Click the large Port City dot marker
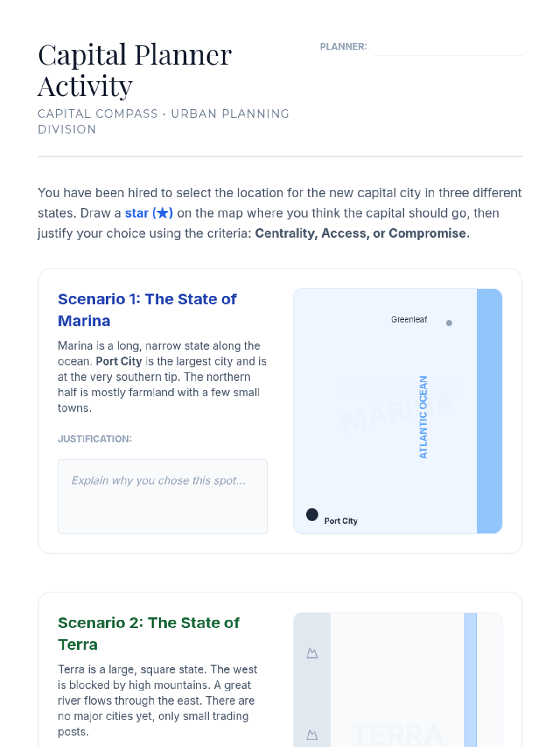The width and height of the screenshot is (560, 747). click(312, 514)
